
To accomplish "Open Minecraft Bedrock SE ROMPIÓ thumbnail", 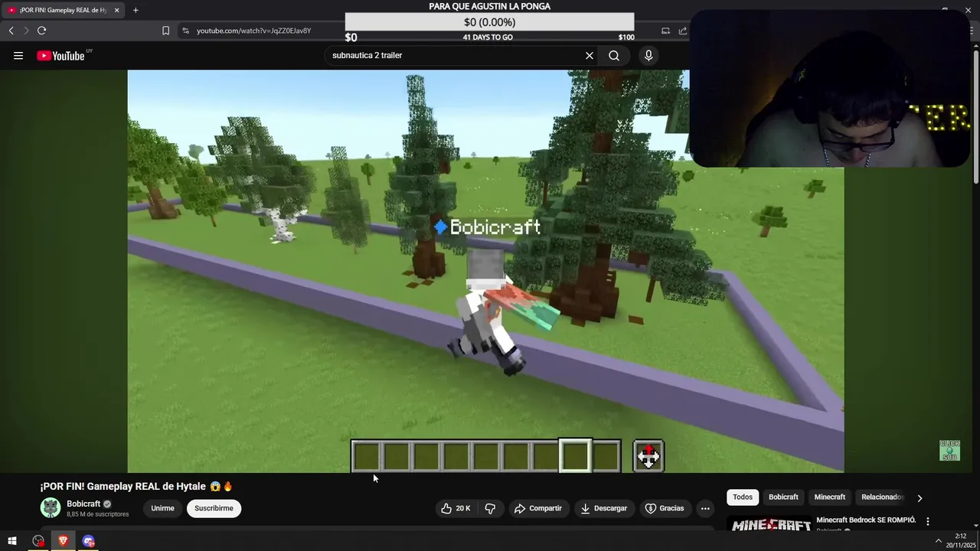I will (x=771, y=525).
